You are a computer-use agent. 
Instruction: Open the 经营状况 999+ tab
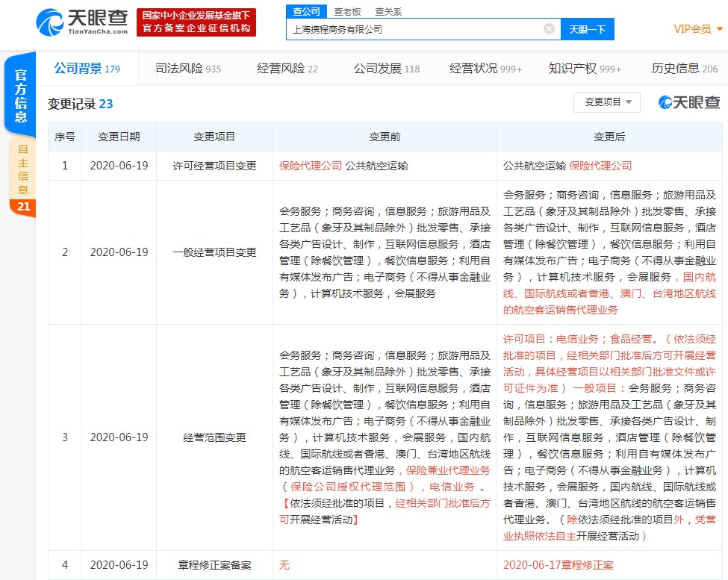pyautogui.click(x=485, y=69)
